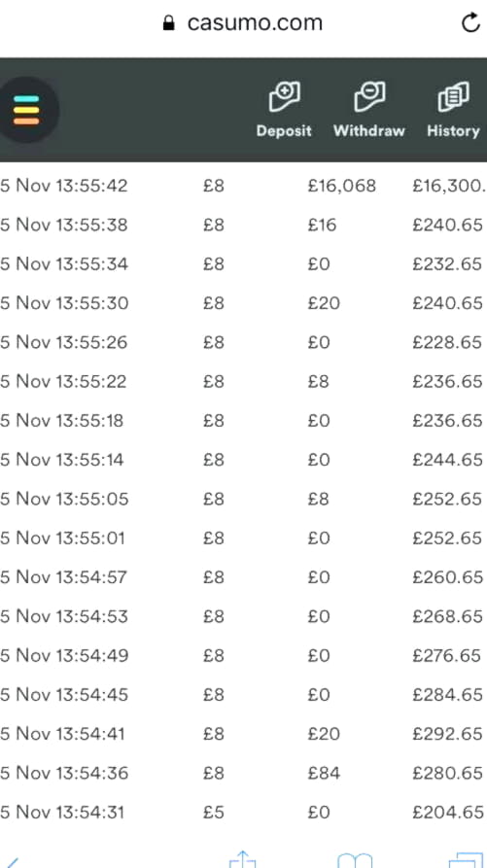Select the 5 Nov 13:54:31 row

coord(243,812)
